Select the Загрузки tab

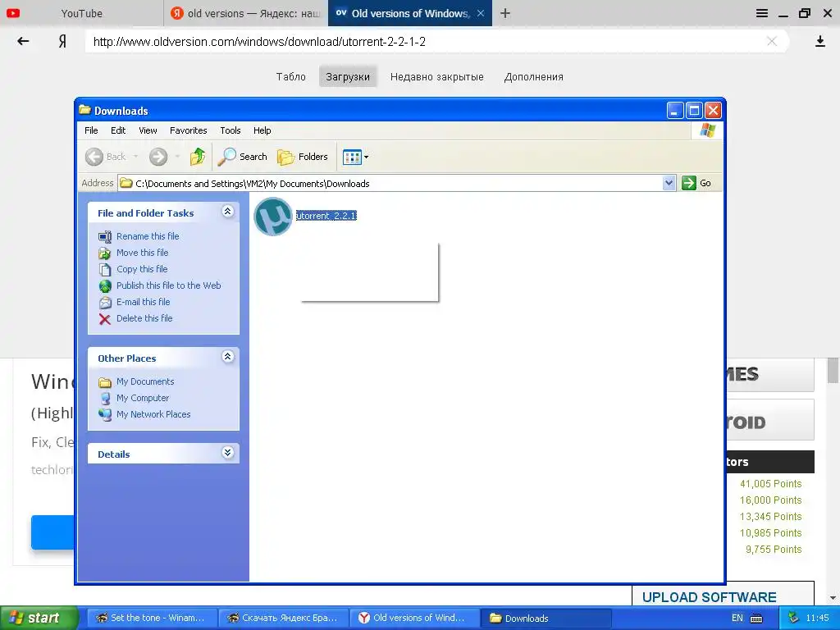348,76
